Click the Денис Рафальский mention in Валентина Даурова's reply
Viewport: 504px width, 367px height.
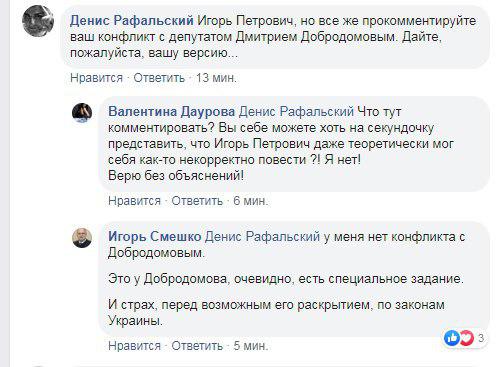[296, 111]
